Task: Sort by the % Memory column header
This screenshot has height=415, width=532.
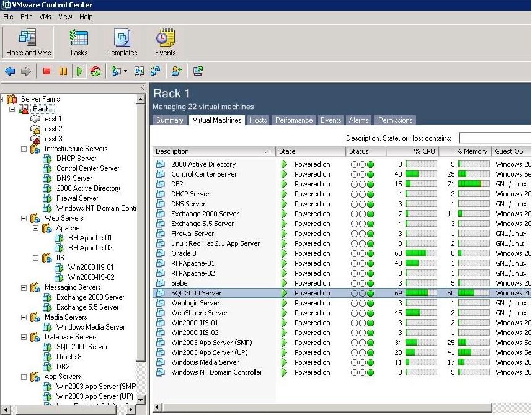Action: [x=465, y=151]
